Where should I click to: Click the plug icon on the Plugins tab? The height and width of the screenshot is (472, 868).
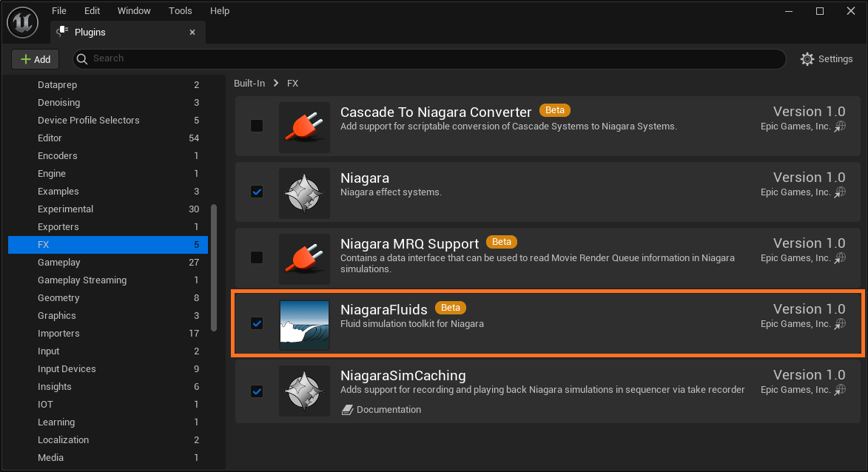61,32
